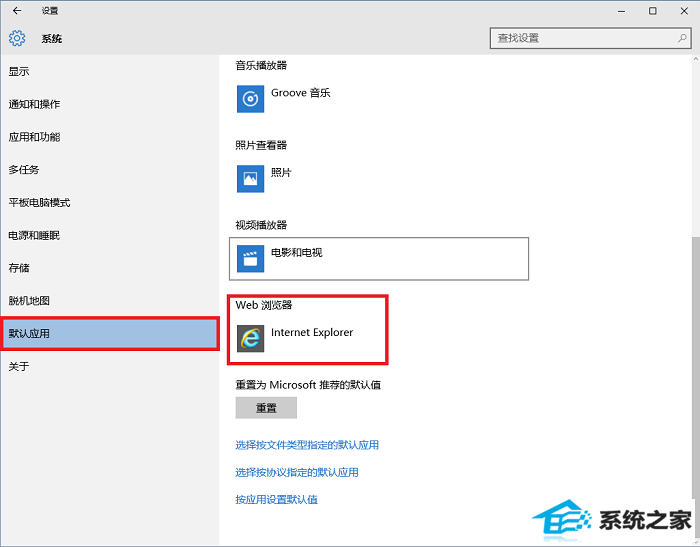The width and height of the screenshot is (700, 547).
Task: Open 按应用设置默认值 link
Action: (x=276, y=500)
